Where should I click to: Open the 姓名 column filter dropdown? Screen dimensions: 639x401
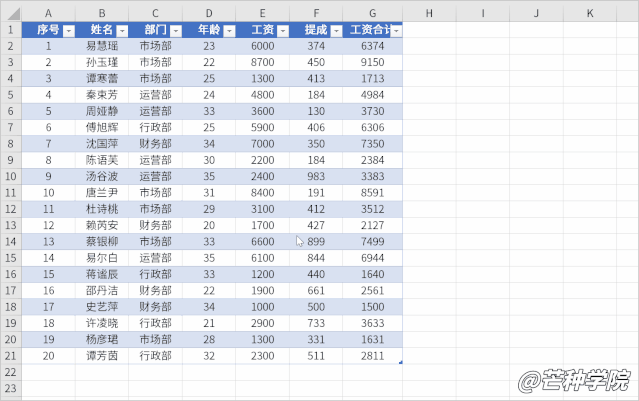point(122,31)
